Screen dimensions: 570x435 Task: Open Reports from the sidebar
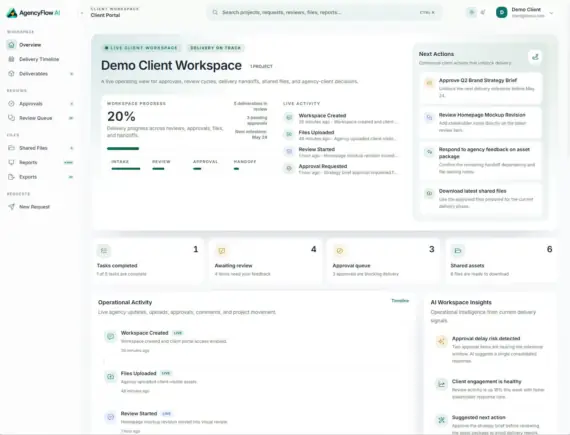tap(40, 162)
